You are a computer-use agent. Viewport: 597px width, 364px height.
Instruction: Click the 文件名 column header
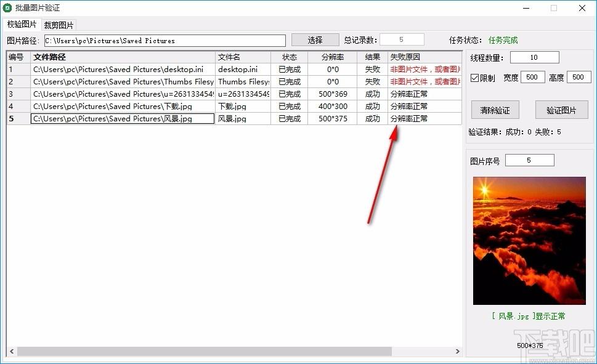coord(243,57)
